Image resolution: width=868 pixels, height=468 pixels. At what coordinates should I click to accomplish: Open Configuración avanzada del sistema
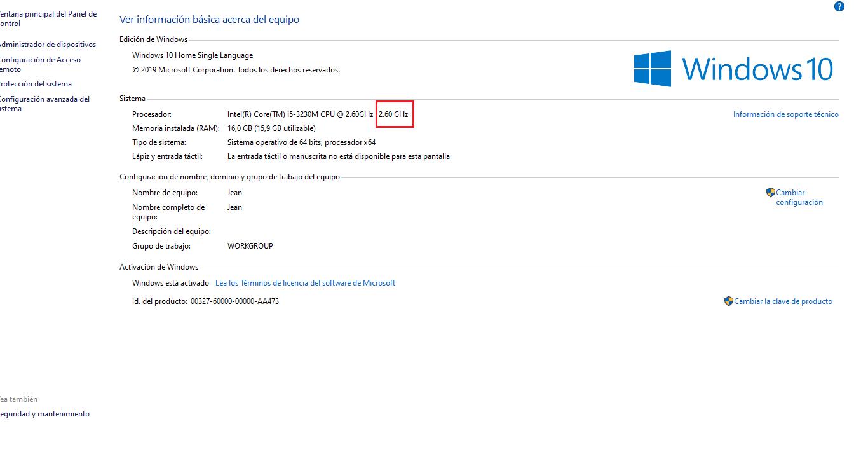pyautogui.click(x=45, y=104)
